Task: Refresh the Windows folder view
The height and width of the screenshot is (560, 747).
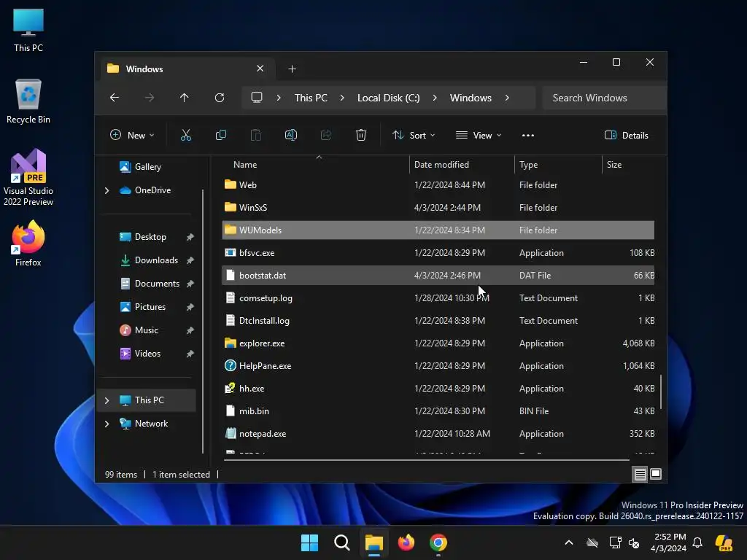Action: tap(220, 98)
